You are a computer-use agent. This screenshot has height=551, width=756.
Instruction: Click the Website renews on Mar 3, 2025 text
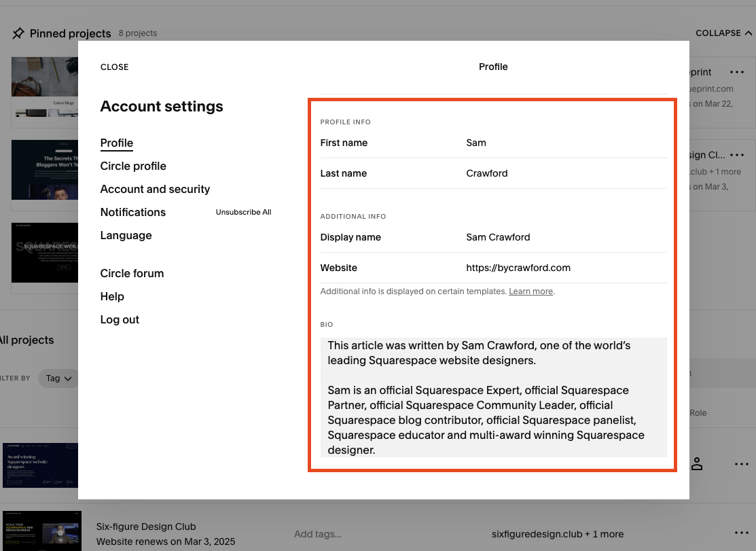(x=166, y=541)
